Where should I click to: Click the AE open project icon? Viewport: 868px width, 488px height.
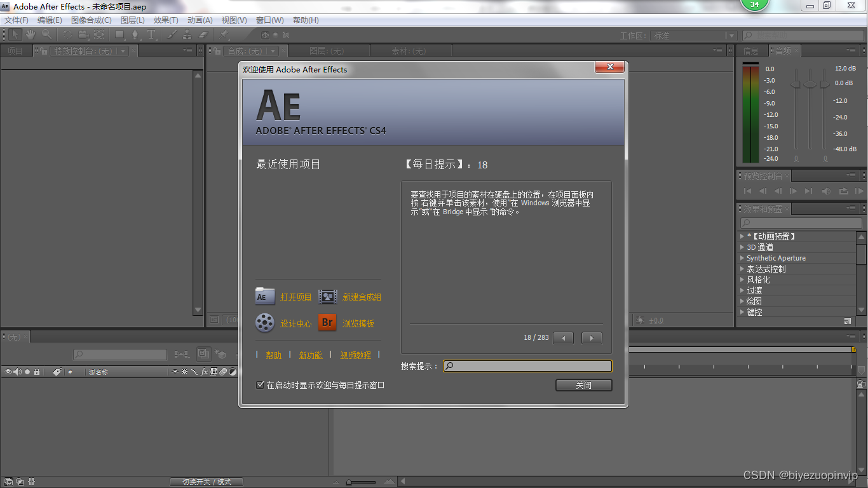[x=265, y=297]
